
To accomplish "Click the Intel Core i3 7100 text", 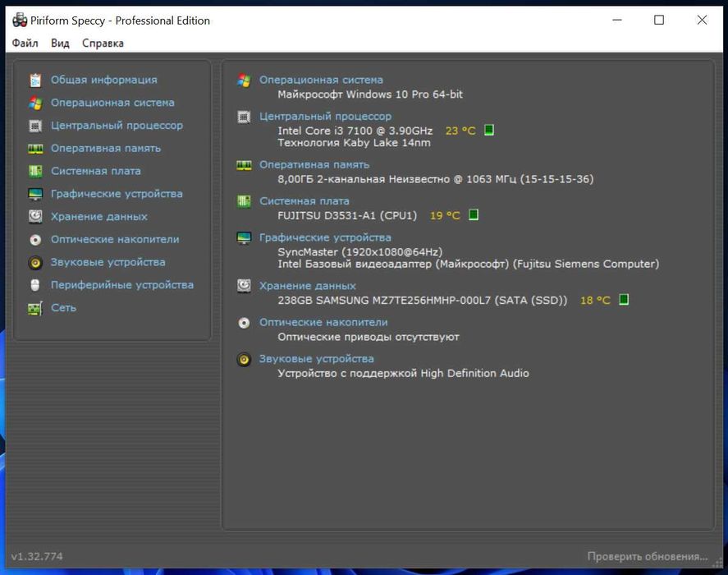I will click(355, 131).
